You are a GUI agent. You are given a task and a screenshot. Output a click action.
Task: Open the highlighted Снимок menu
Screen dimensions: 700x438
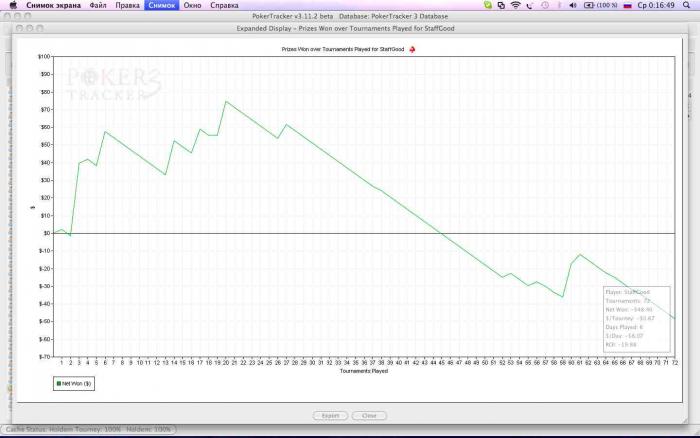pos(162,5)
